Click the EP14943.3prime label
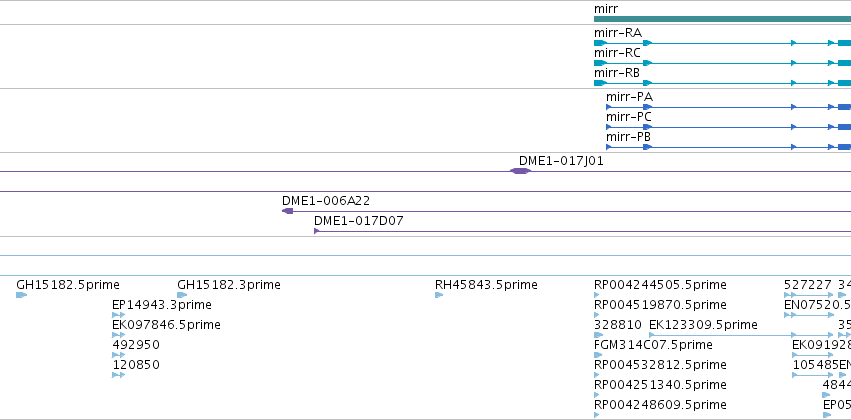 (x=162, y=305)
